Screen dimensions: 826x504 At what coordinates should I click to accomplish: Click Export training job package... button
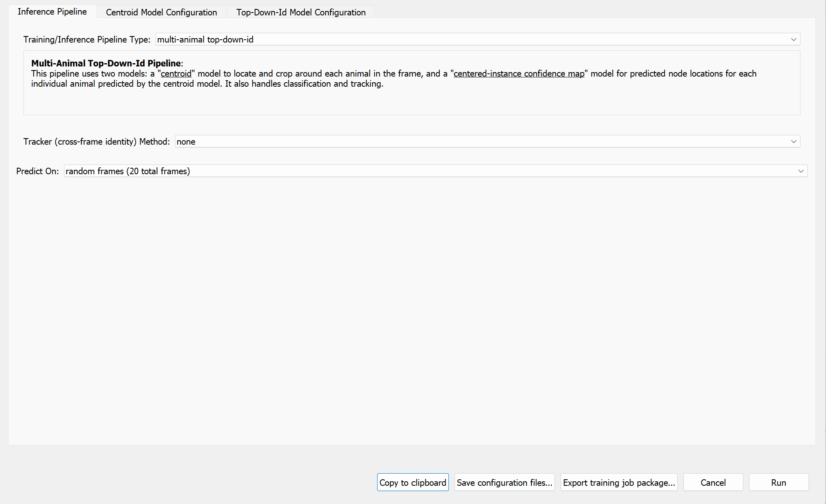(x=619, y=483)
